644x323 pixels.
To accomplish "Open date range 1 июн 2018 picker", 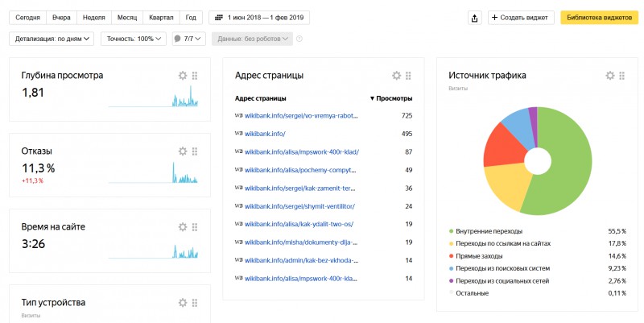I will (x=258, y=18).
